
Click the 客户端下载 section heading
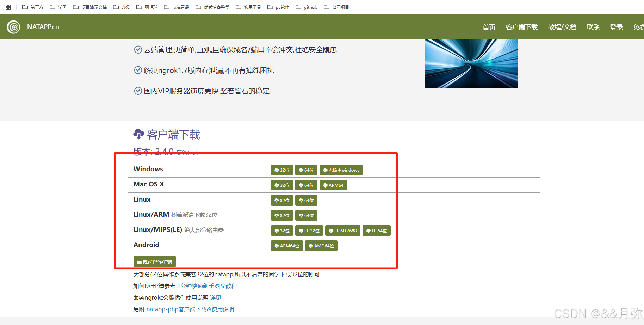[x=173, y=134]
